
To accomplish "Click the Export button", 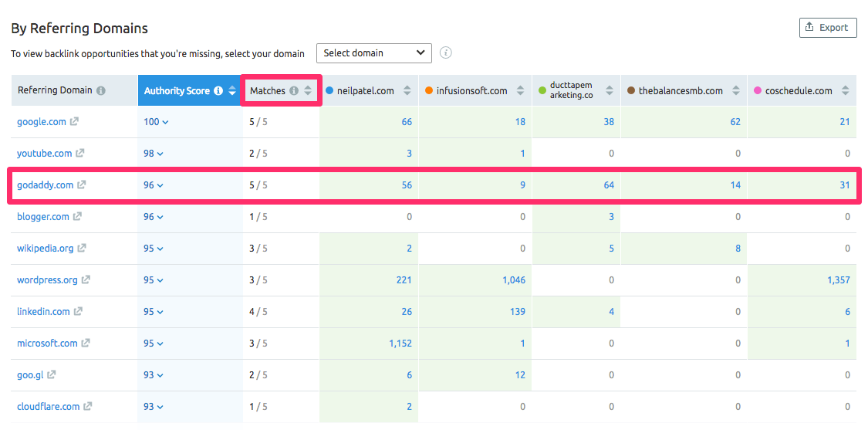I will [x=828, y=28].
